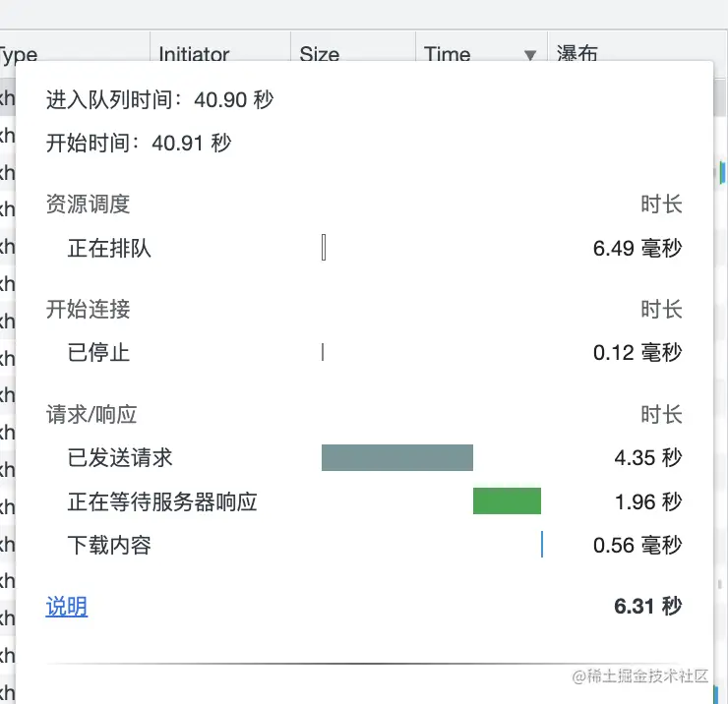Open the 说明 explanation link
The height and width of the screenshot is (704, 728).
tap(67, 607)
